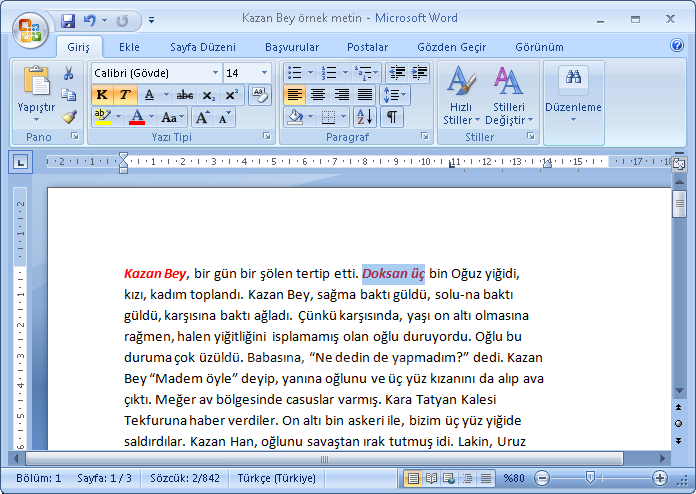The width and height of the screenshot is (696, 494).
Task: Decrease paragraph indent
Action: (x=397, y=72)
